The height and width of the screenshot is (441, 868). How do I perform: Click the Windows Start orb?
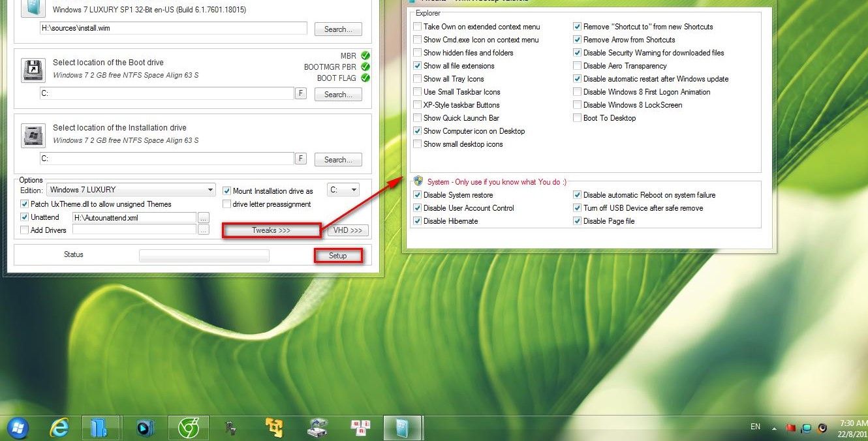(18, 427)
